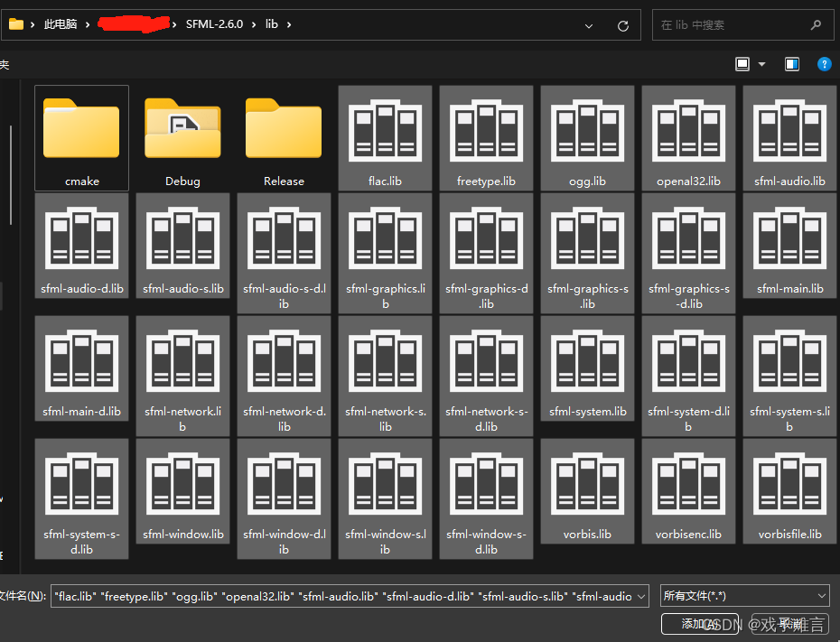The image size is (840, 642).
Task: Open the view options dropdown arrow
Action: coord(761,65)
